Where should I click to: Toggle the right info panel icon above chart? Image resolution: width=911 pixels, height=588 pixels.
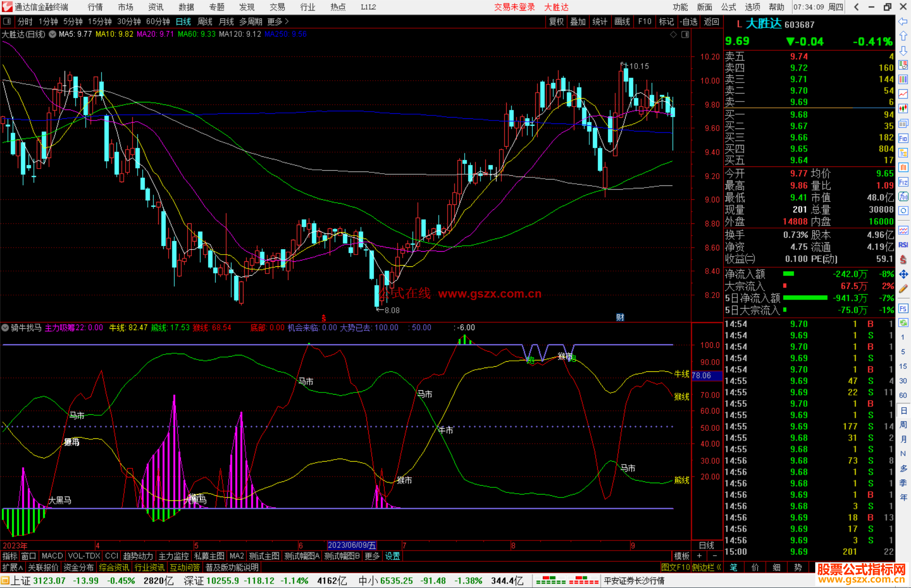click(x=685, y=35)
